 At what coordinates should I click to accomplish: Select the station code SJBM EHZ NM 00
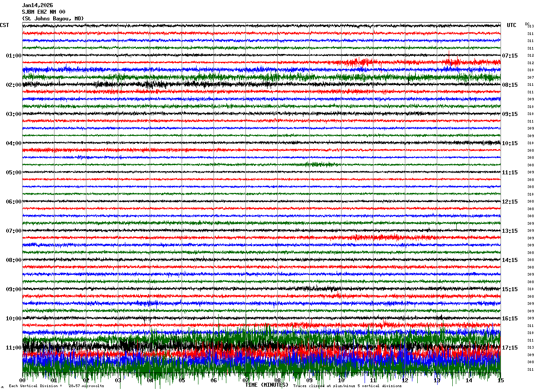(x=43, y=12)
